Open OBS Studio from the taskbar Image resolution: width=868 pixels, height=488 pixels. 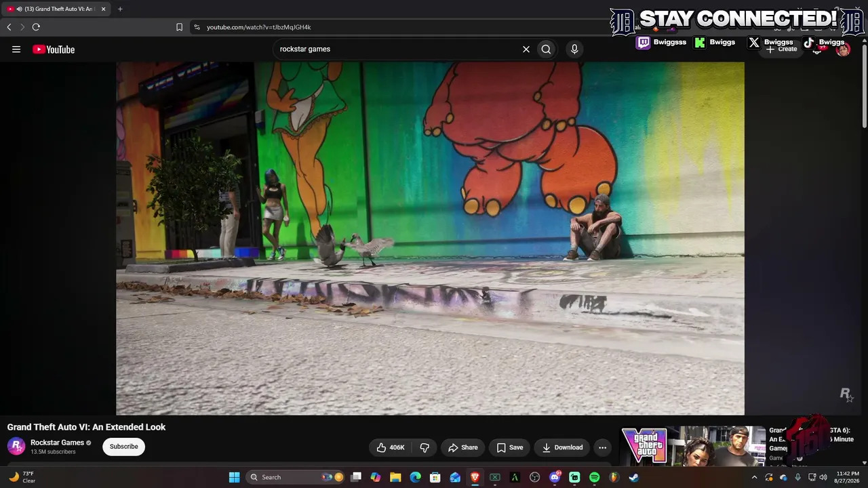point(535,477)
